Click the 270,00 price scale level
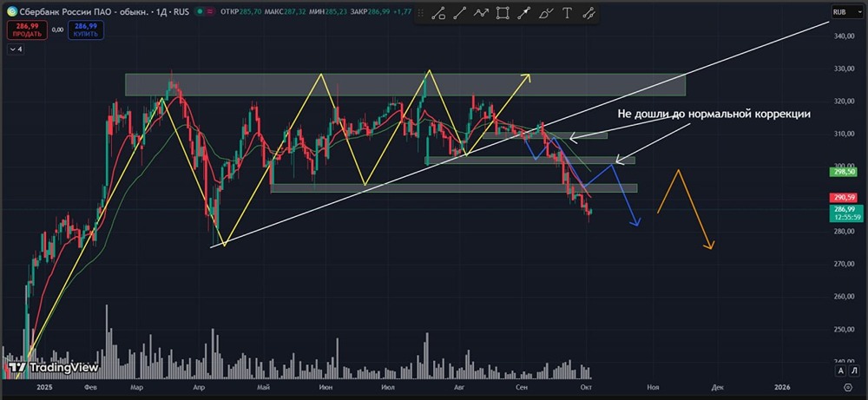868x400 pixels. 845,264
